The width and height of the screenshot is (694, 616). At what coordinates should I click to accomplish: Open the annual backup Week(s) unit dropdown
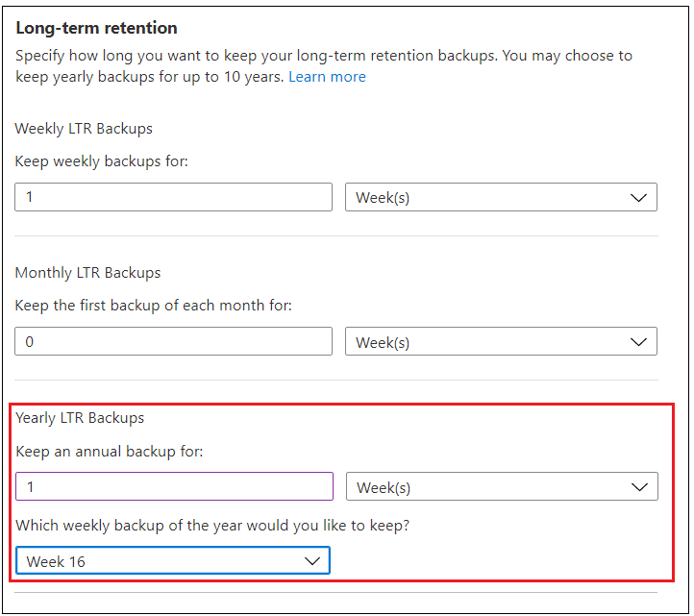501,487
